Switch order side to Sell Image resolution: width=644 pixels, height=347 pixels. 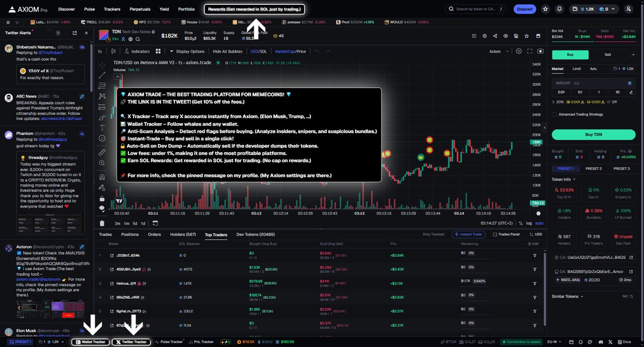(x=608, y=54)
